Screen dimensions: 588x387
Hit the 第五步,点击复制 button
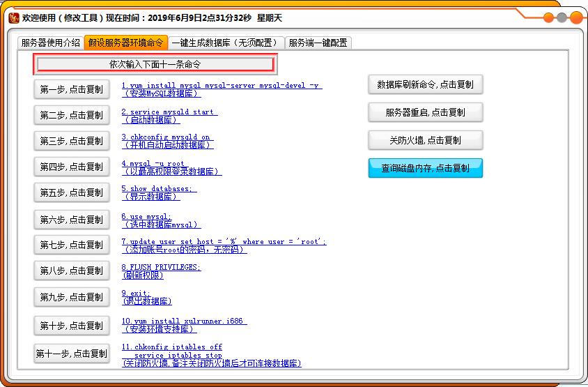click(71, 193)
